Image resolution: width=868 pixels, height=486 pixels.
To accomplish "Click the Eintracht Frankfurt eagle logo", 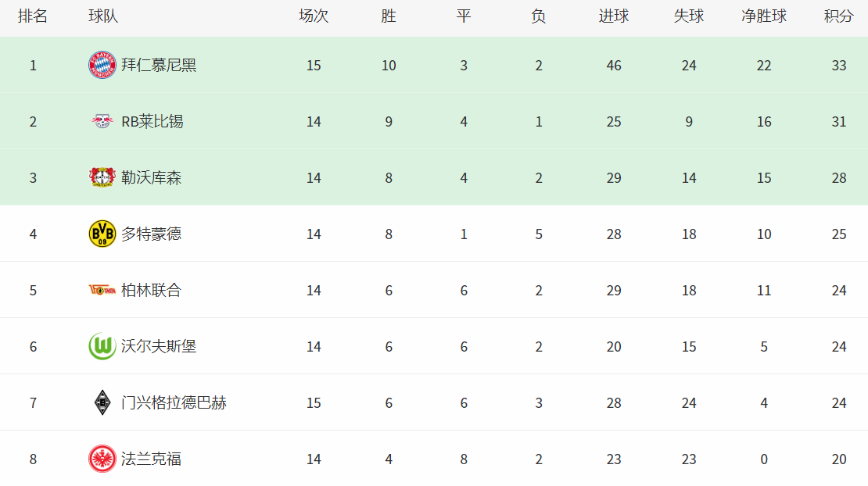I will click(102, 459).
